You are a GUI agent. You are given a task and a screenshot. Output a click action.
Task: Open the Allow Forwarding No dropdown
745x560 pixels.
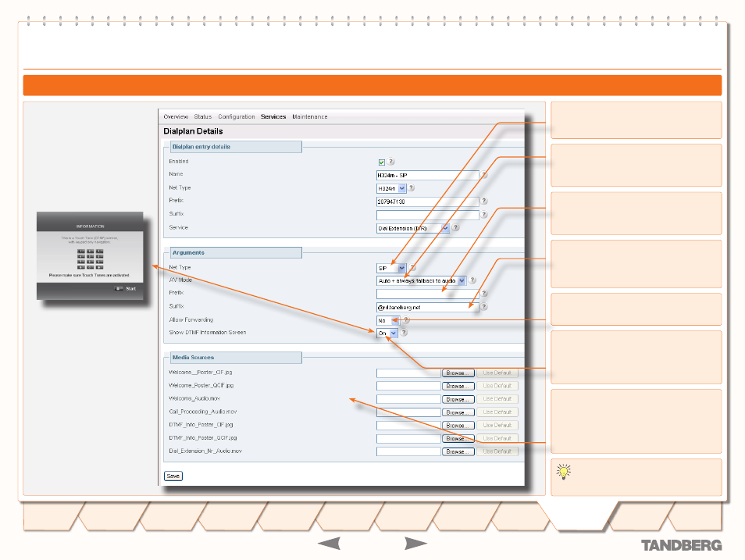(388, 321)
